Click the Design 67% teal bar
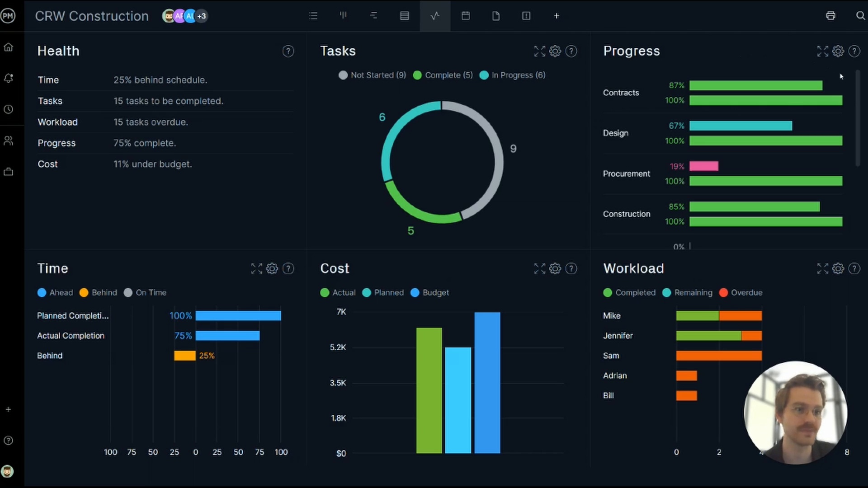868x488 pixels. pos(741,126)
